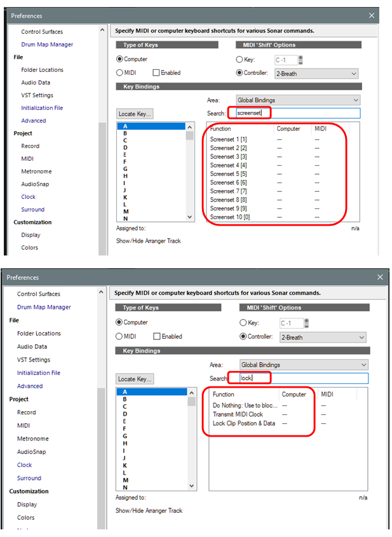Choose Key radio in top Preferences window
Viewport: 392px width, 537px height.
240,60
